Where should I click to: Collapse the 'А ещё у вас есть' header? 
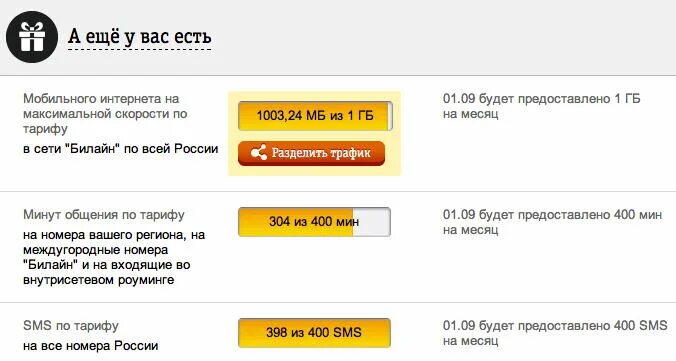point(139,37)
